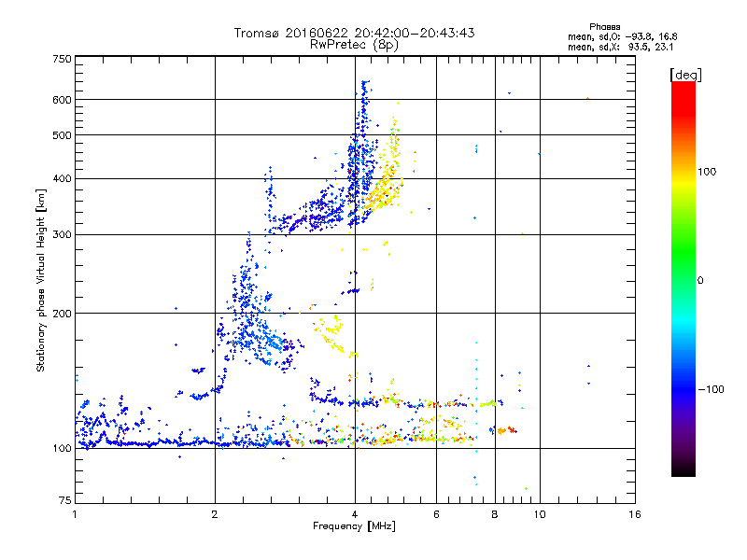Click the colorbar tick label '-100'
This screenshot has height=560, width=747.
pyautogui.click(x=711, y=389)
